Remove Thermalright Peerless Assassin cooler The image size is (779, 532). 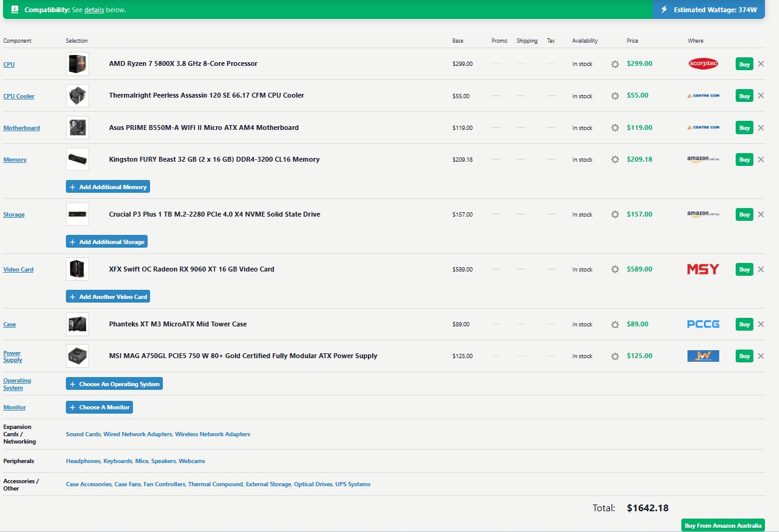(761, 95)
